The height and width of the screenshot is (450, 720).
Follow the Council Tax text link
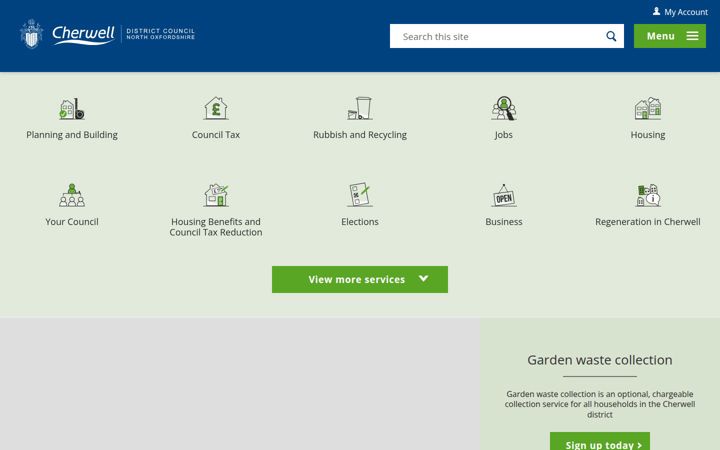[216, 135]
